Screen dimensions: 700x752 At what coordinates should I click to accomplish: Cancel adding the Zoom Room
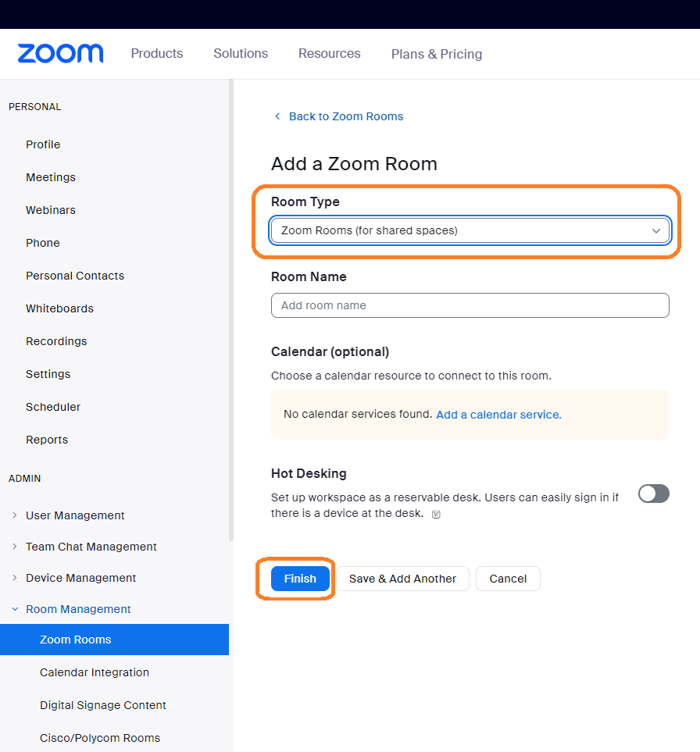click(508, 579)
